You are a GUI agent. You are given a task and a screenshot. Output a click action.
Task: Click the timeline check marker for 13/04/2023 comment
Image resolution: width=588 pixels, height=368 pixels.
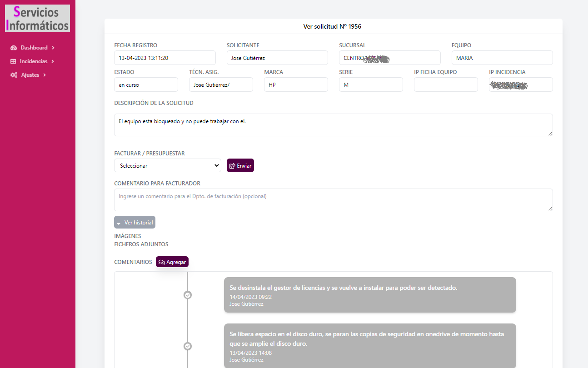(187, 346)
